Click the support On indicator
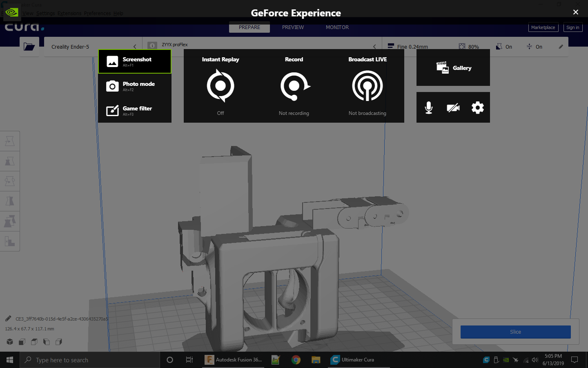This screenshot has width=588, height=368. (x=504, y=47)
